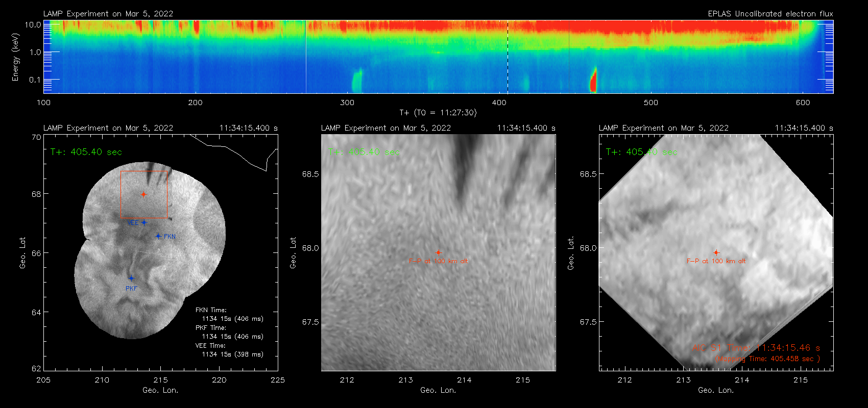Click the 0.1 energy tick label

[35, 80]
